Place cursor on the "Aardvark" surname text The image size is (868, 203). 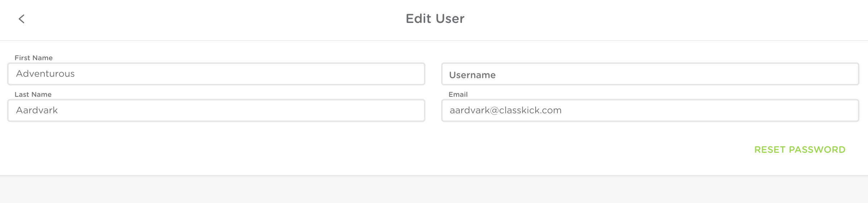click(37, 110)
